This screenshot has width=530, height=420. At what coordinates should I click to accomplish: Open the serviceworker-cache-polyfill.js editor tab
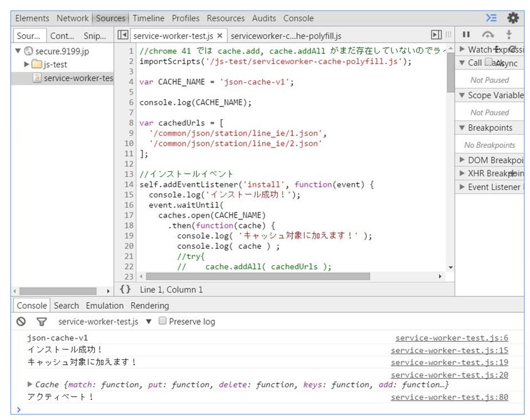point(286,36)
